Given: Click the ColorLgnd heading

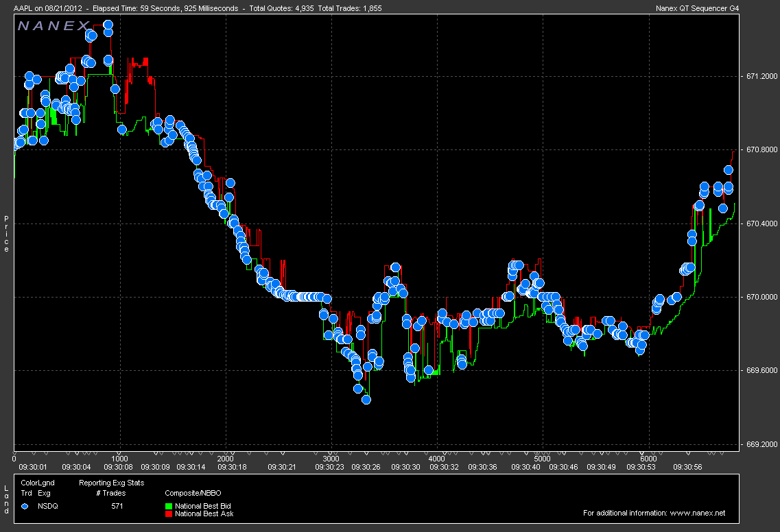Looking at the screenshot, I should point(38,483).
